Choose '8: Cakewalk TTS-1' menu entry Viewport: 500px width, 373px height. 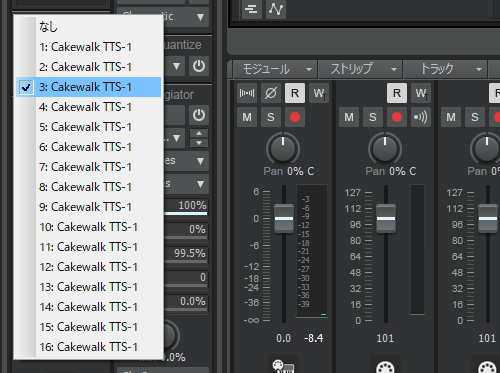(88, 187)
